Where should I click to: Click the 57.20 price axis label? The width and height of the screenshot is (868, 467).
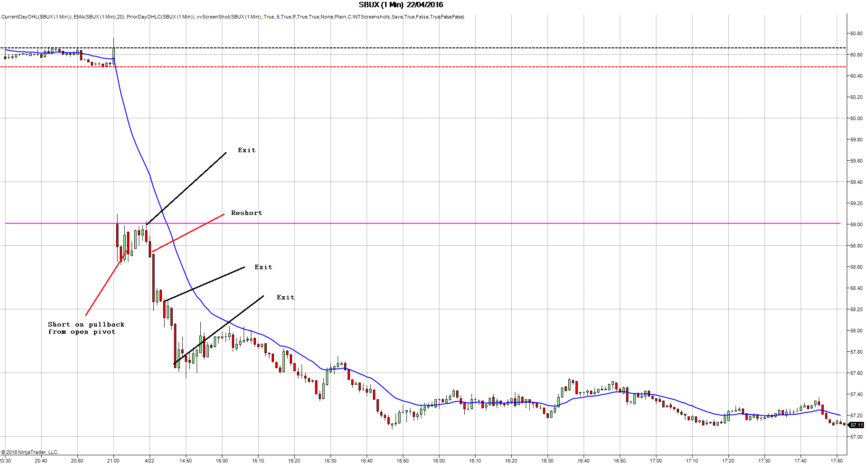tap(856, 416)
